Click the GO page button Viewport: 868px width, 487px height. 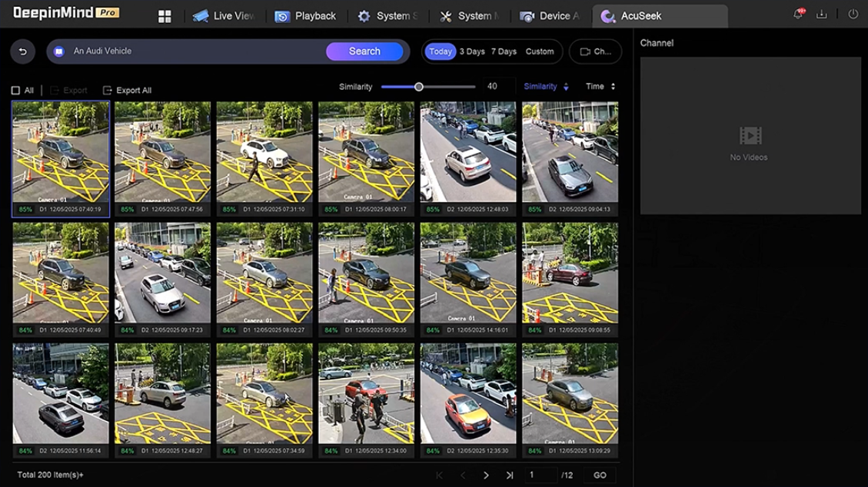(x=600, y=475)
